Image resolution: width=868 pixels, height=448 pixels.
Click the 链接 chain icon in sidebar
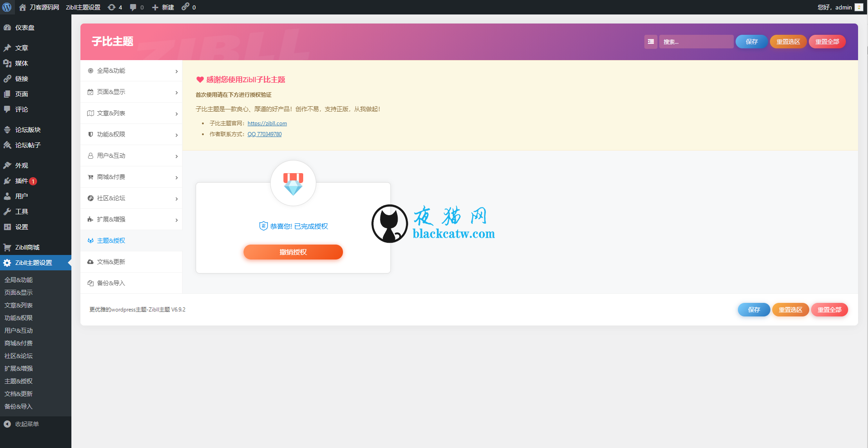[7, 79]
